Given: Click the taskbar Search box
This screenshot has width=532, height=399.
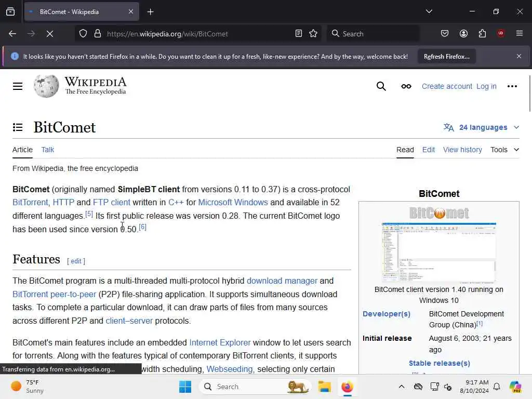Looking at the screenshot, I should 256,387.
